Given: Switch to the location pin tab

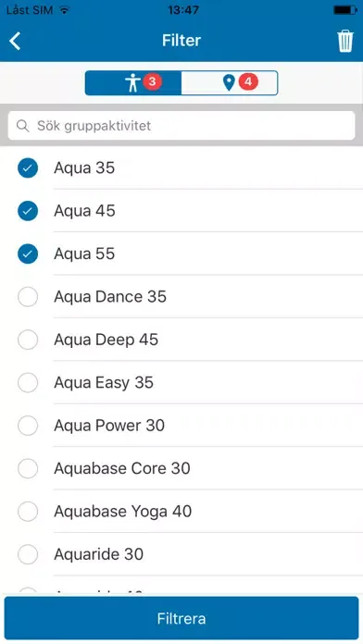Looking at the screenshot, I should [x=230, y=83].
